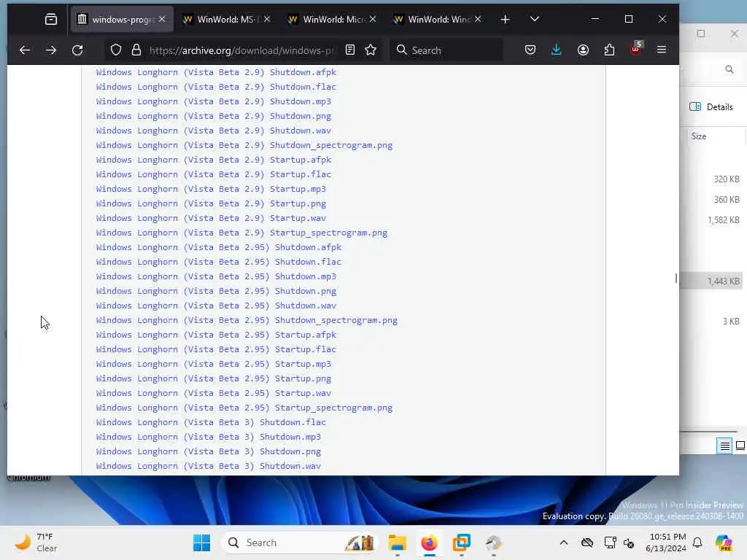Focus the archive.org URL address bar
Viewport: 747px width, 560px height.
(241, 50)
